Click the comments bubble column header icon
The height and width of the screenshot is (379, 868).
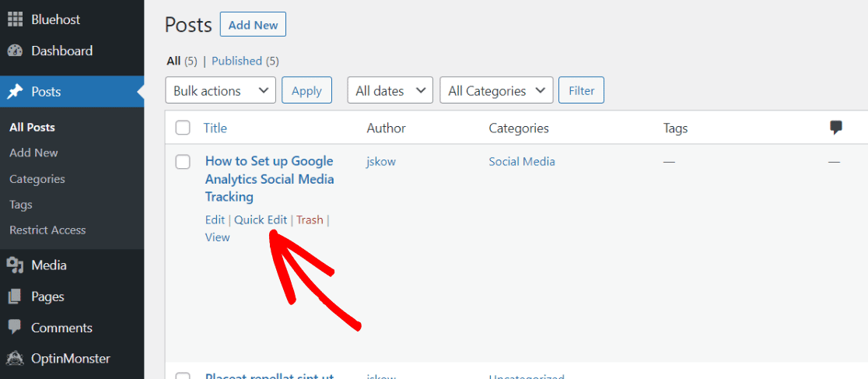(x=836, y=128)
